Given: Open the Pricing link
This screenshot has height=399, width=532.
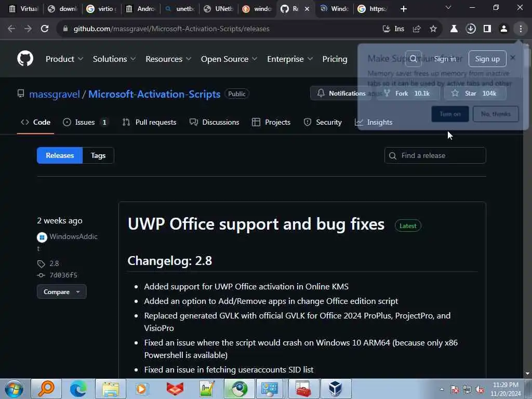Looking at the screenshot, I should (x=335, y=59).
